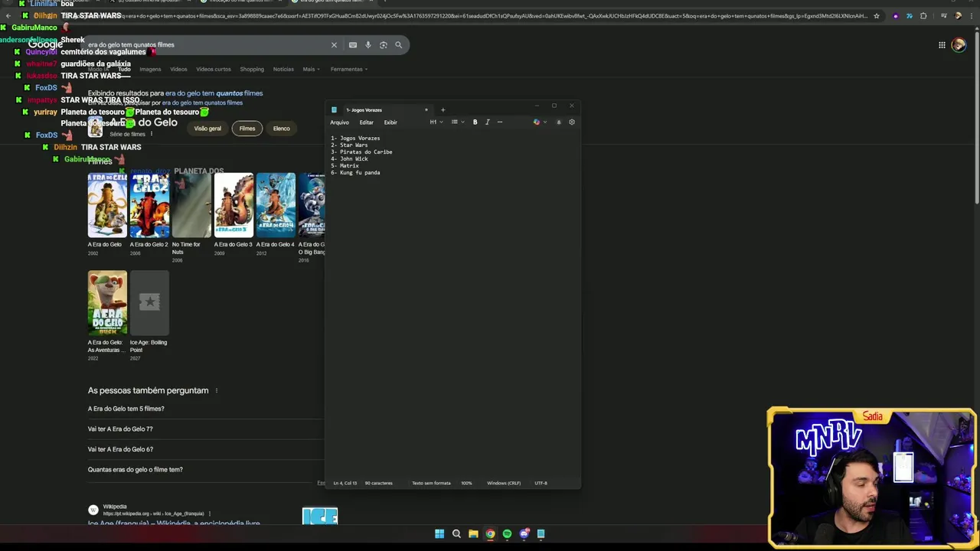Click 'Windows (CRLF)' in Notepad status bar
The image size is (980, 551).
pos(504,483)
